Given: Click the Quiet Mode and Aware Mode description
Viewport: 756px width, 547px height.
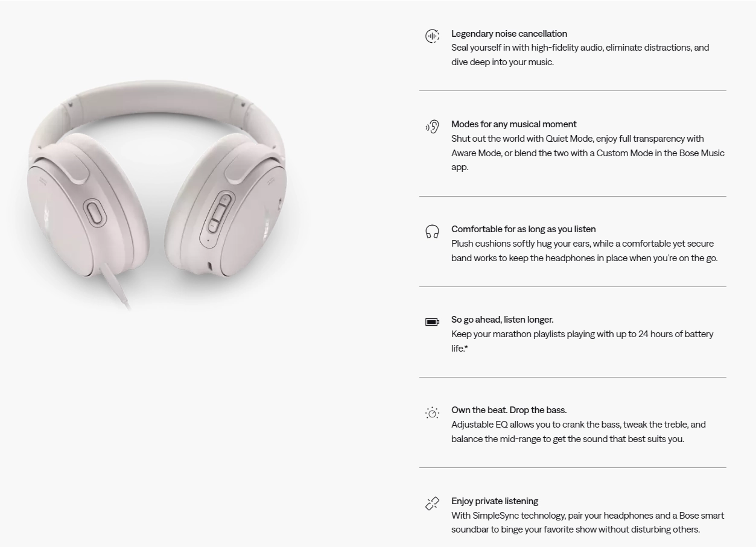Looking at the screenshot, I should coord(588,153).
